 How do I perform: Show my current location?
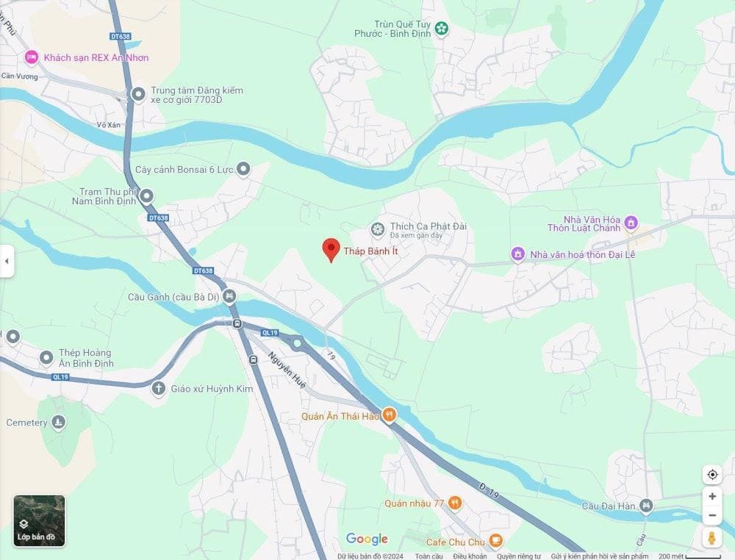(x=712, y=475)
